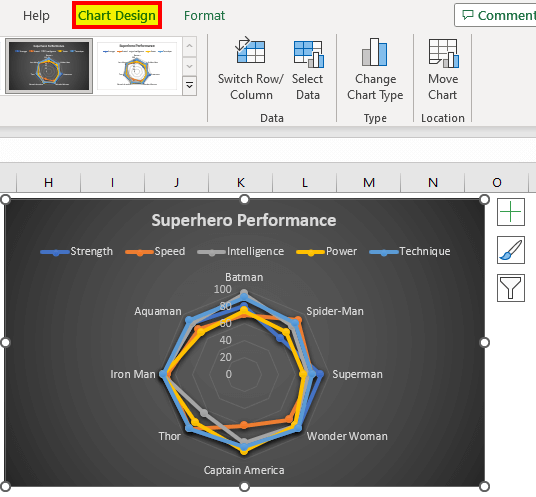Screen dimensions: 536x497
Task: Click the Batman axis label
Action: [x=244, y=277]
